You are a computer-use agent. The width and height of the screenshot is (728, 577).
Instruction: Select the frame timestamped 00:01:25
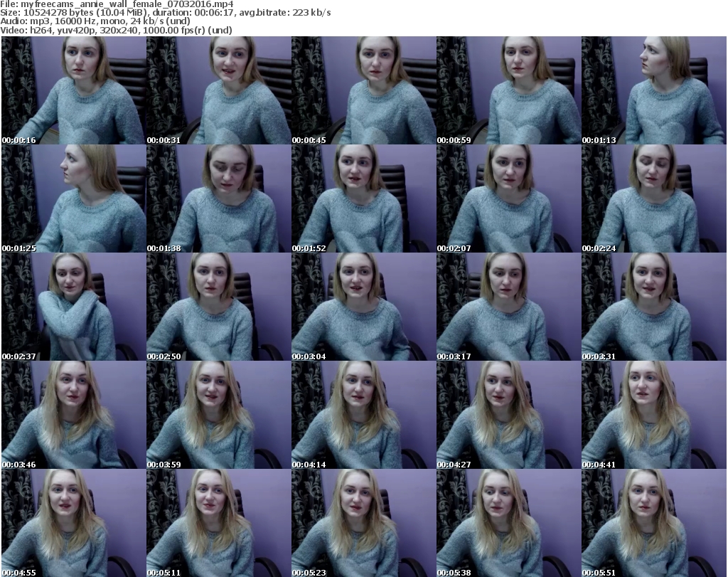74,198
